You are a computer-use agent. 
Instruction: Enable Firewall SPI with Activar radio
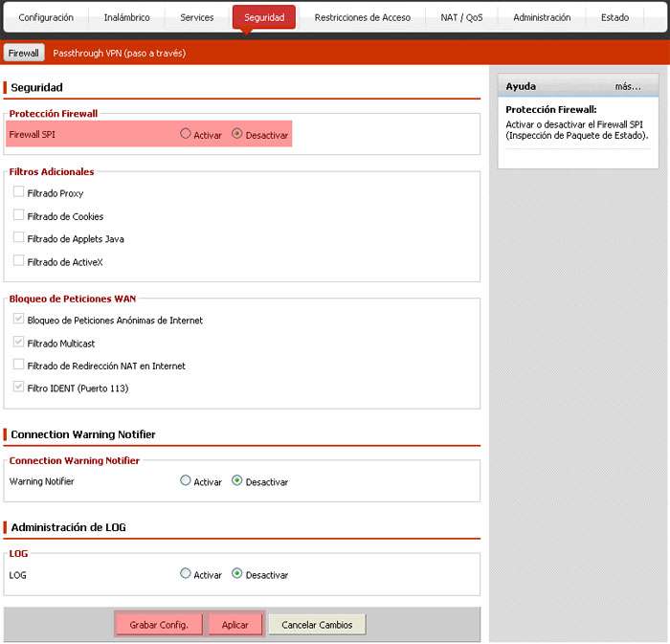186,135
